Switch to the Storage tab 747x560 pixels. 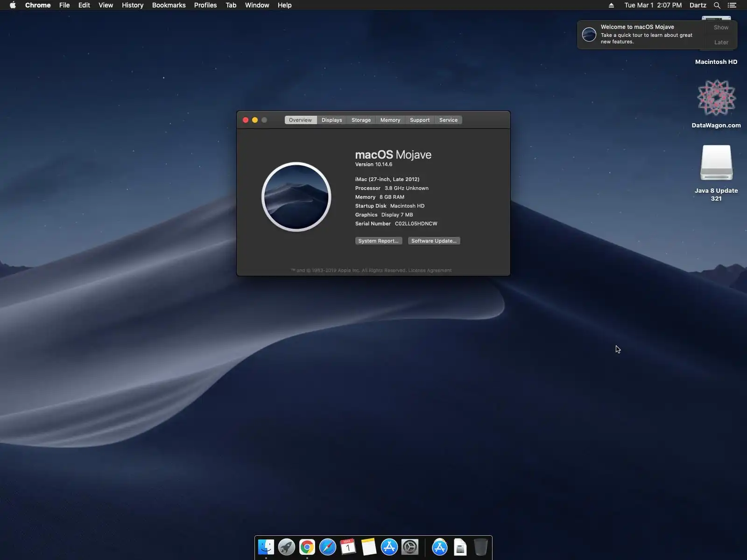pyautogui.click(x=361, y=120)
